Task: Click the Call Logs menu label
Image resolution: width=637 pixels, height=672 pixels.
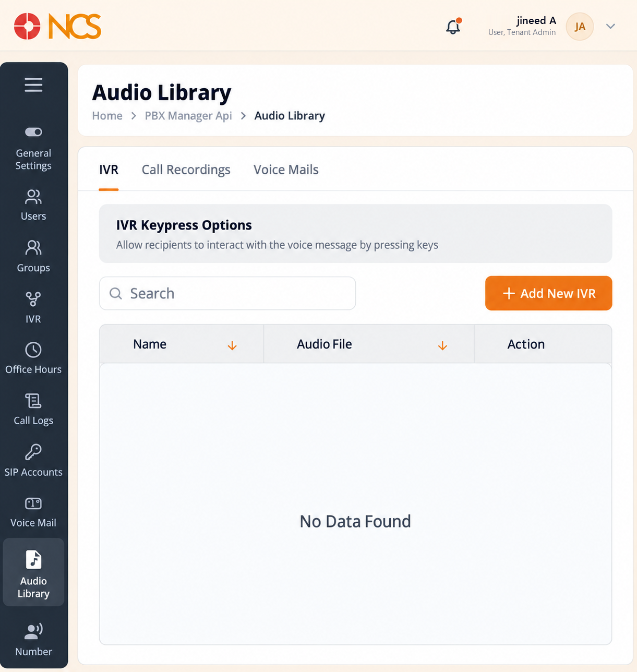Action: (x=33, y=421)
